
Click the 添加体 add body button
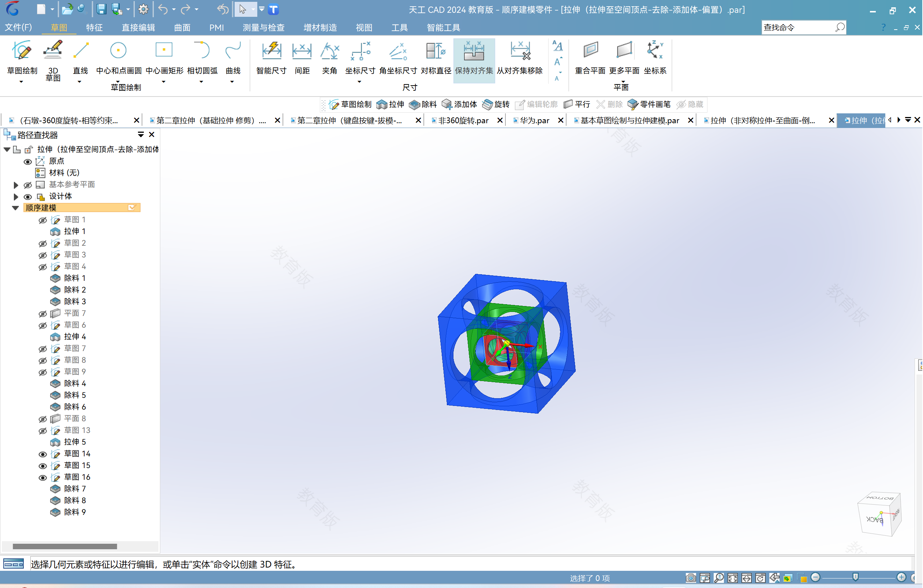click(x=459, y=104)
